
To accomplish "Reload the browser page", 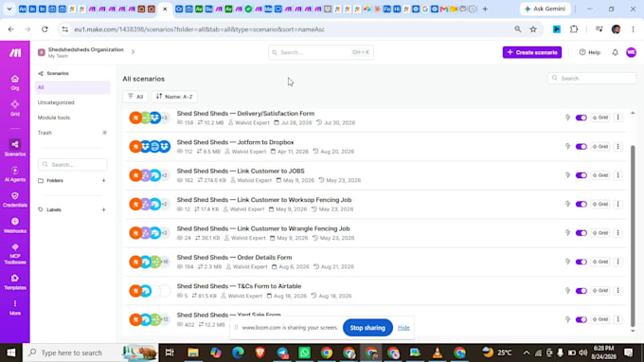I will 45,29.
